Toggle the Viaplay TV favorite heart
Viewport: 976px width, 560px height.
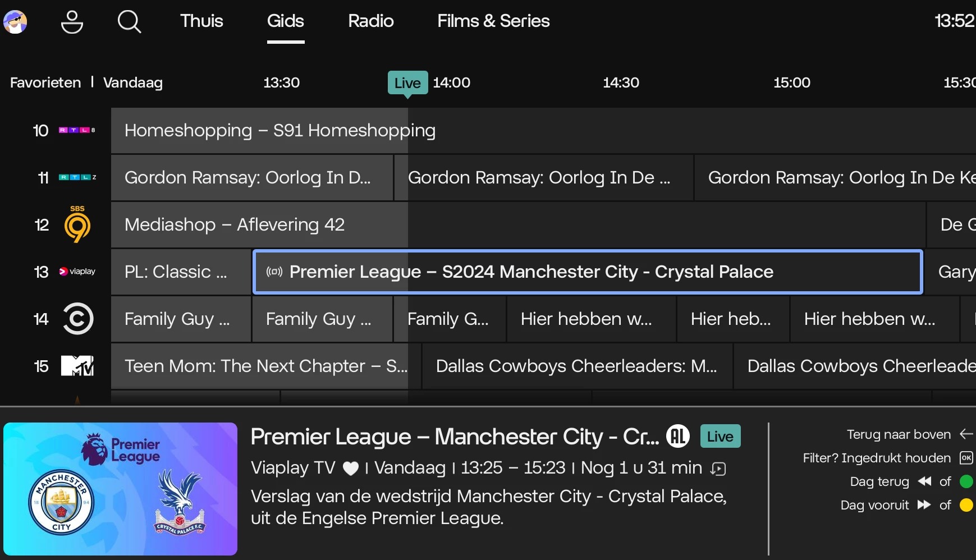pos(351,469)
